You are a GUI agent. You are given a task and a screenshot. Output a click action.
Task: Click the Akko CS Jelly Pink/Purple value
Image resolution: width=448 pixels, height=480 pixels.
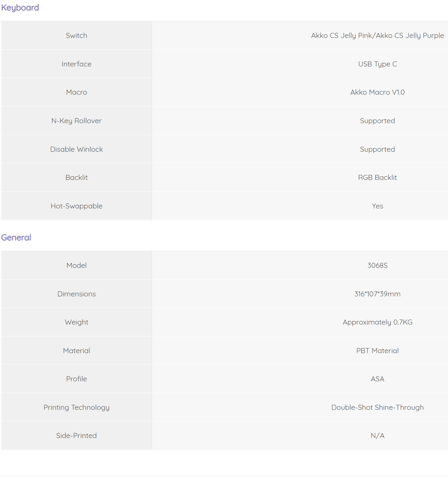[x=378, y=36]
